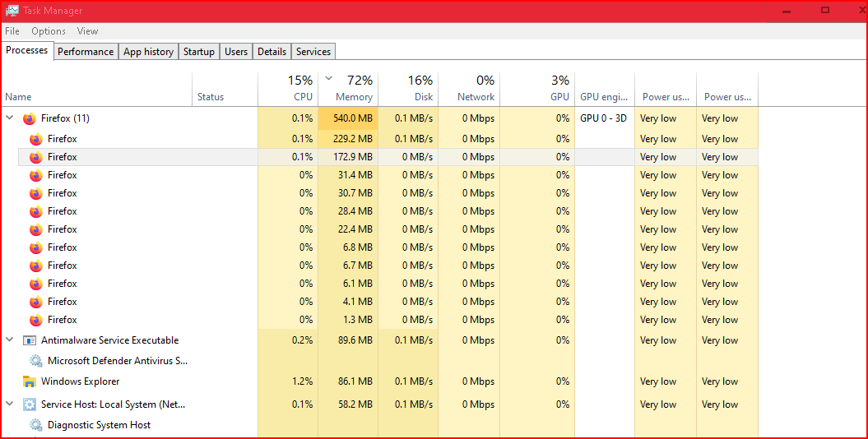Collapse the Antimalware Service Executable group
Viewport: 868px width, 439px height.
coord(9,340)
